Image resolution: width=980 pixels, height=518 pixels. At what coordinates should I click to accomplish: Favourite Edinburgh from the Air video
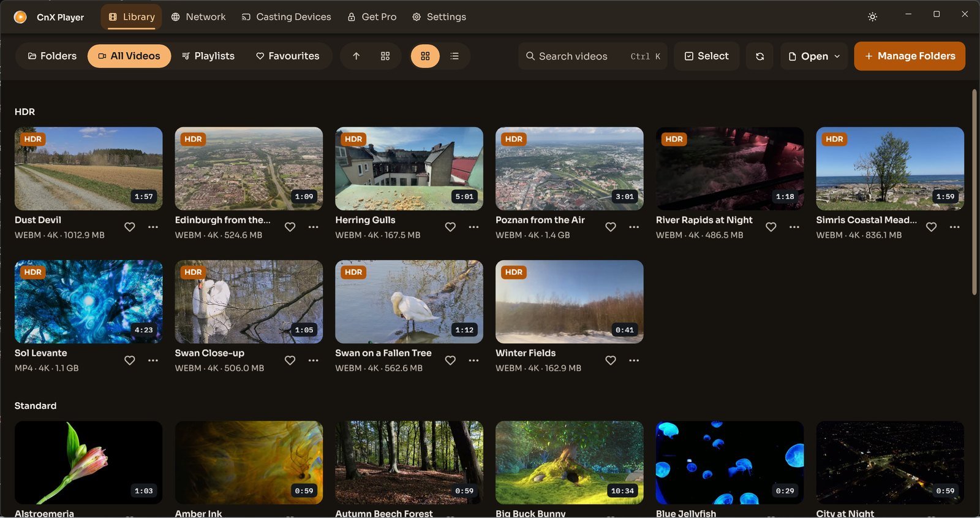(x=290, y=227)
